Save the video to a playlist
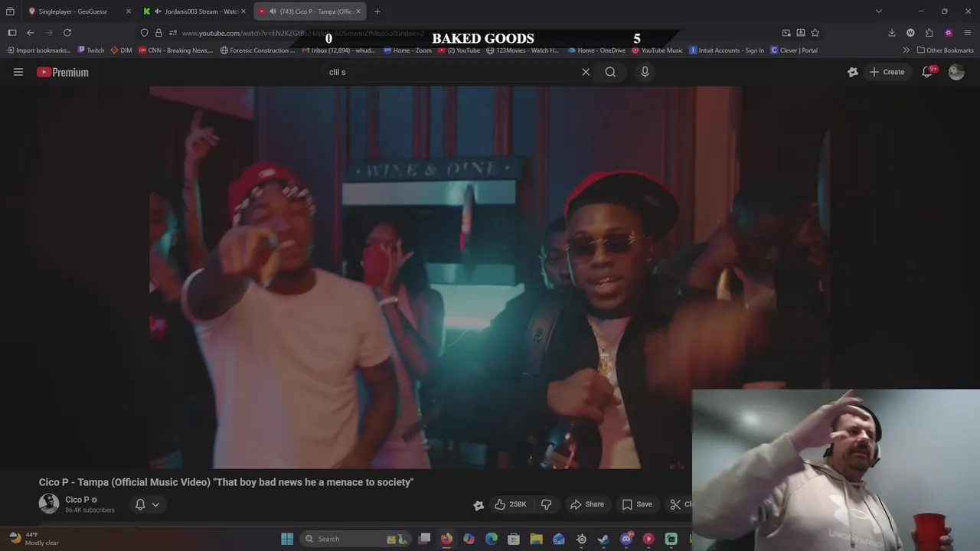This screenshot has width=980, height=551. (637, 504)
